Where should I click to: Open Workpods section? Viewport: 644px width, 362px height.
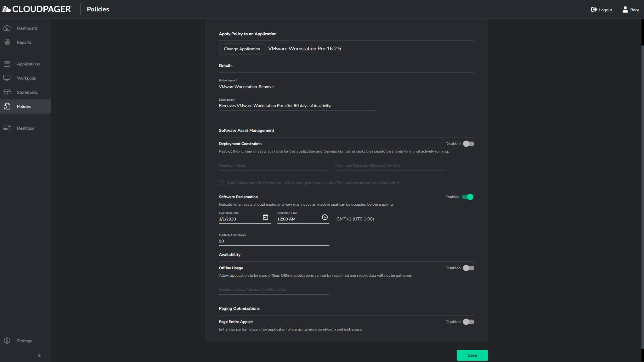tap(25, 78)
